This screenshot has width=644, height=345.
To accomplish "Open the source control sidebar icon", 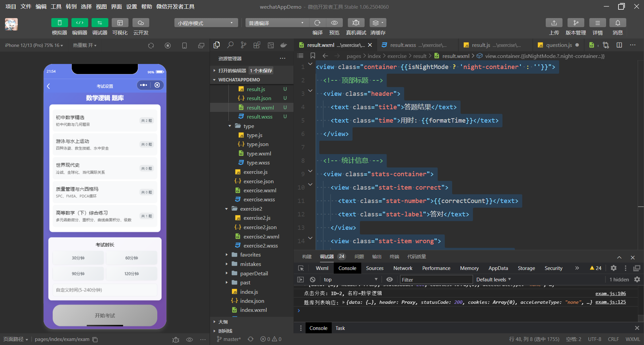I will [244, 45].
